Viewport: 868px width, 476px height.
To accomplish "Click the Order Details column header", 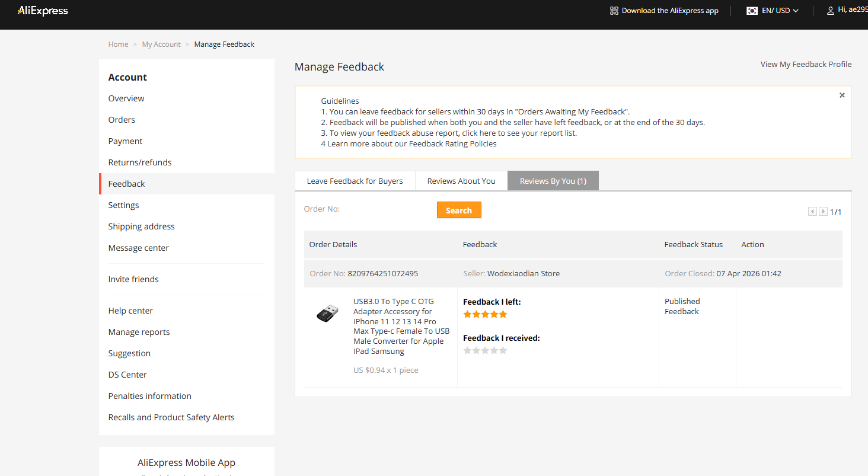I will [333, 244].
